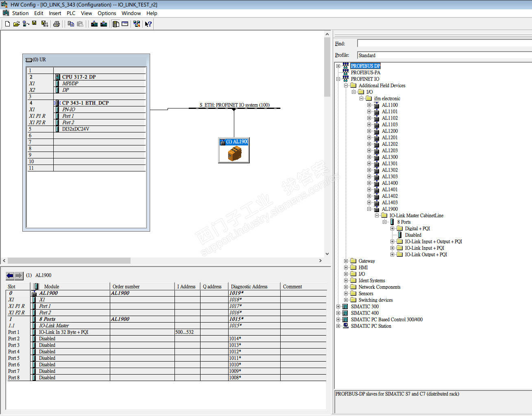Click the context-sensitive Help arrow icon
The width and height of the screenshot is (532, 416).
coord(148,24)
